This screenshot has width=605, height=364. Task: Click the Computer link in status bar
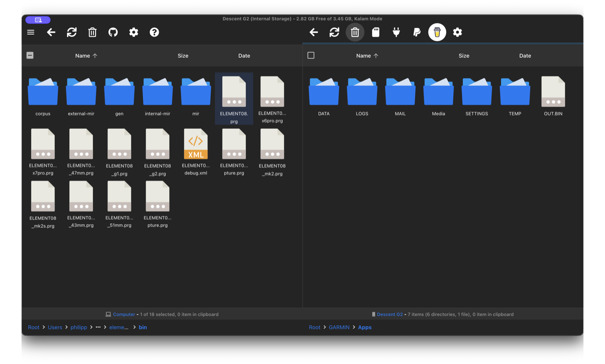click(x=124, y=314)
